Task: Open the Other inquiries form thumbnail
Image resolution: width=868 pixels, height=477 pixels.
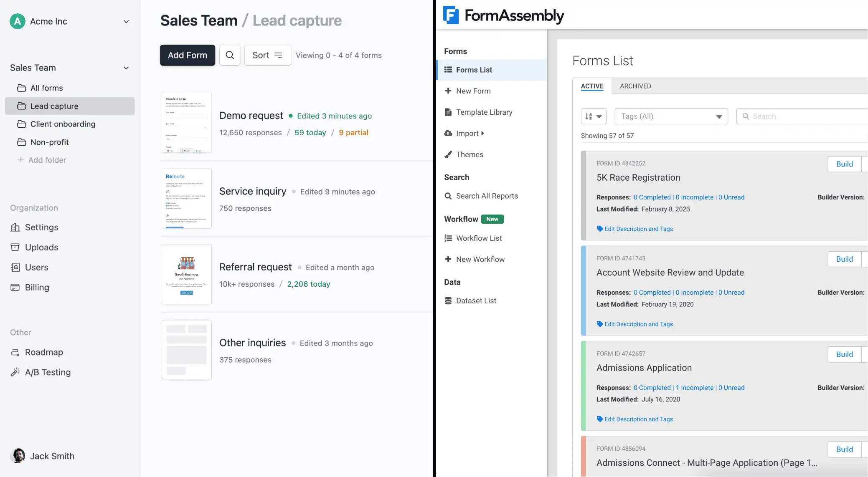Action: click(x=187, y=350)
